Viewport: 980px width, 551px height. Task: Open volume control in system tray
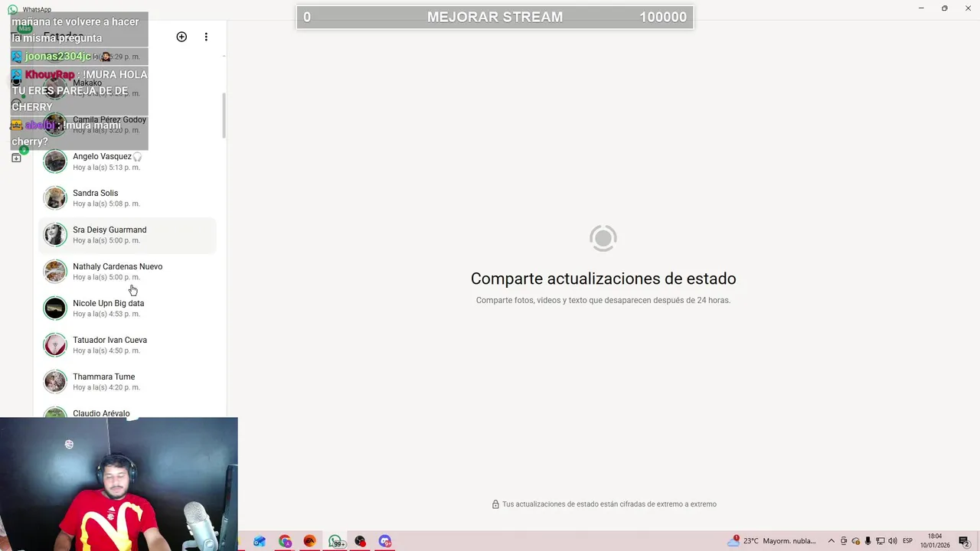coord(893,541)
